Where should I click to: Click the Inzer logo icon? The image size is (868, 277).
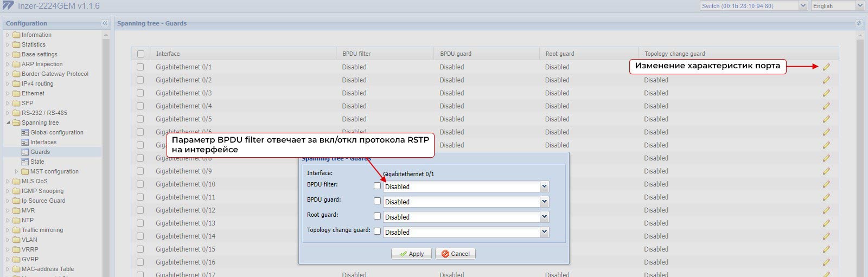click(8, 6)
